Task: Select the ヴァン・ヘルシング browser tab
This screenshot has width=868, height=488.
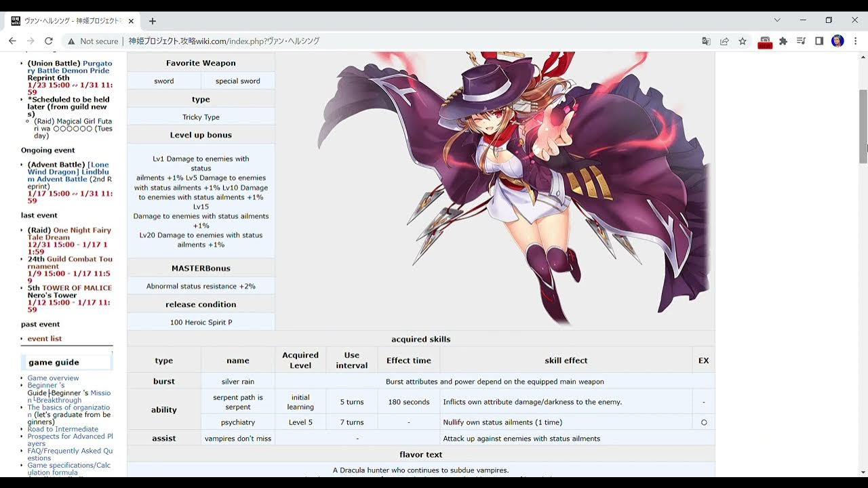Action: [x=71, y=21]
